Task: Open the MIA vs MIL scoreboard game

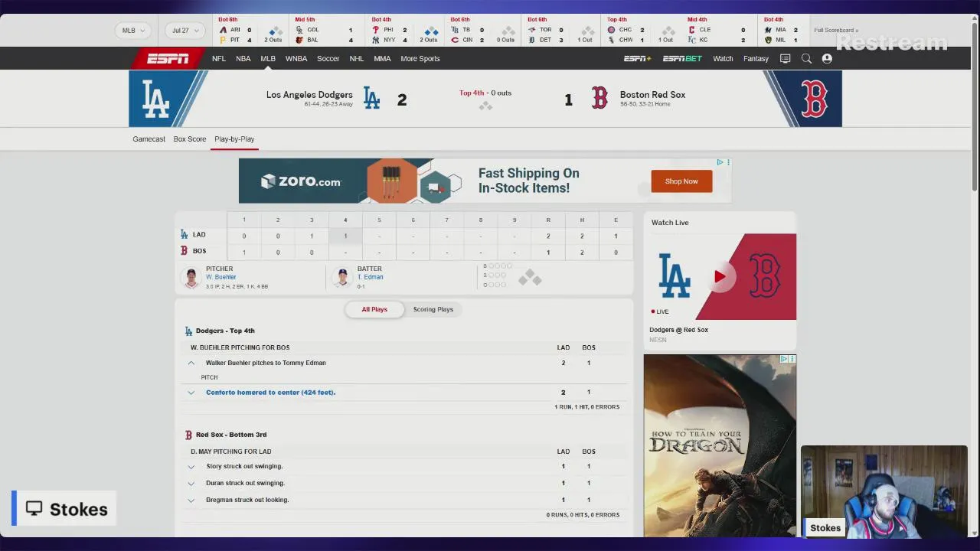Action: 783,31
